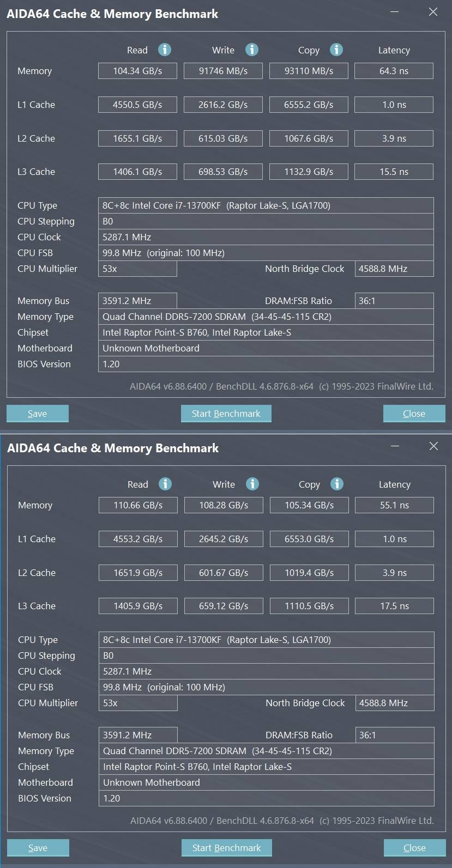Open the Write info icon in lower window
The height and width of the screenshot is (868, 452).
[x=252, y=484]
